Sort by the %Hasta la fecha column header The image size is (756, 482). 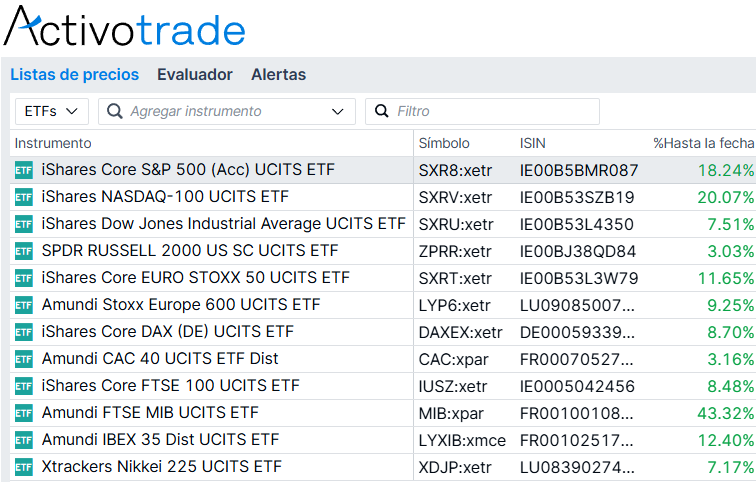pyautogui.click(x=703, y=143)
